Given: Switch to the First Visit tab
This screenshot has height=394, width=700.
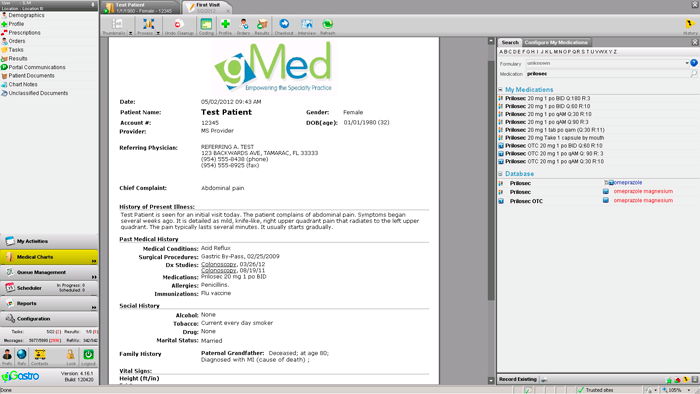Looking at the screenshot, I should tap(206, 8).
